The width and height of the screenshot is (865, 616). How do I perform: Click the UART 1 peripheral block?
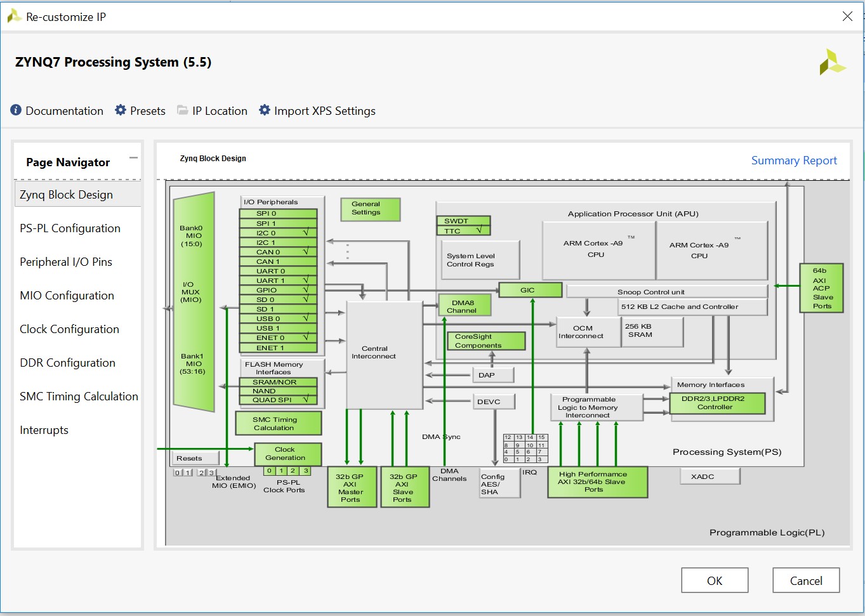click(x=277, y=280)
